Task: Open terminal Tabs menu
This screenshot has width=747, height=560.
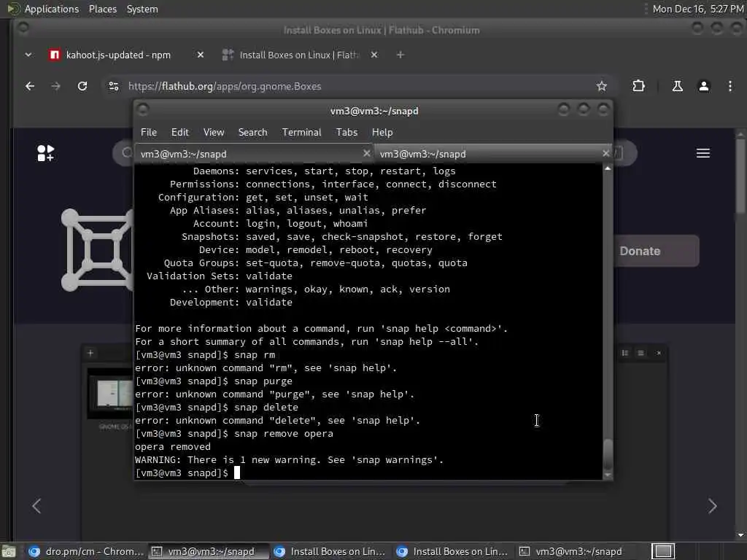Action: coord(347,133)
